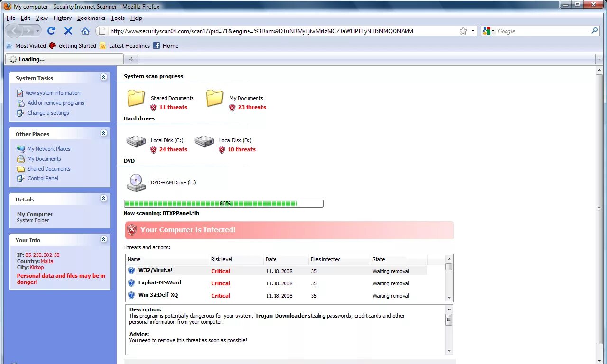Open the Help menu

[x=136, y=18]
